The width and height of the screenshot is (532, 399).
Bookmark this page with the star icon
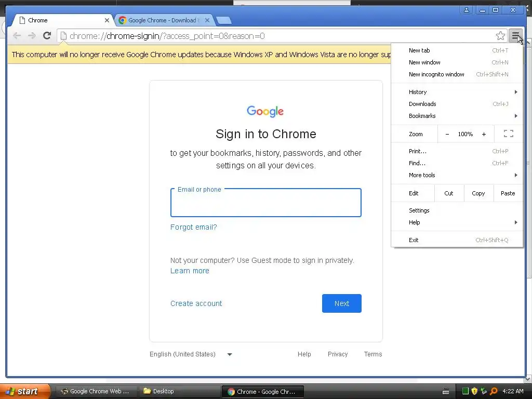pyautogui.click(x=500, y=36)
